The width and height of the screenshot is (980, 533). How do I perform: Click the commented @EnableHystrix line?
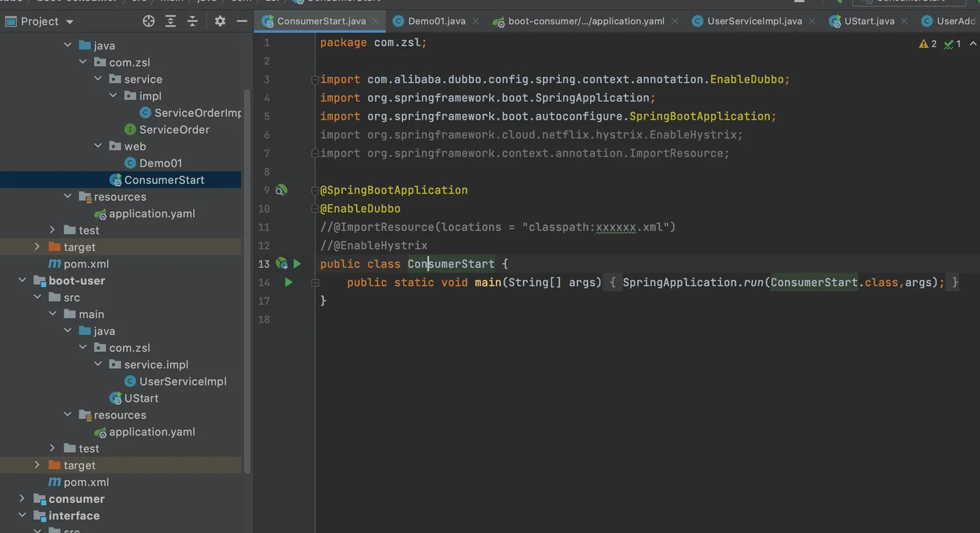tap(374, 246)
